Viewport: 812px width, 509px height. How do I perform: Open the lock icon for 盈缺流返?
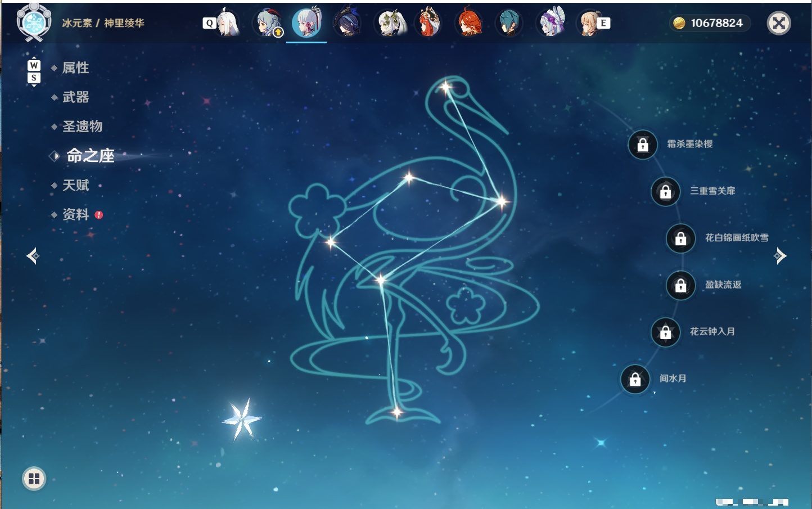[x=680, y=285]
